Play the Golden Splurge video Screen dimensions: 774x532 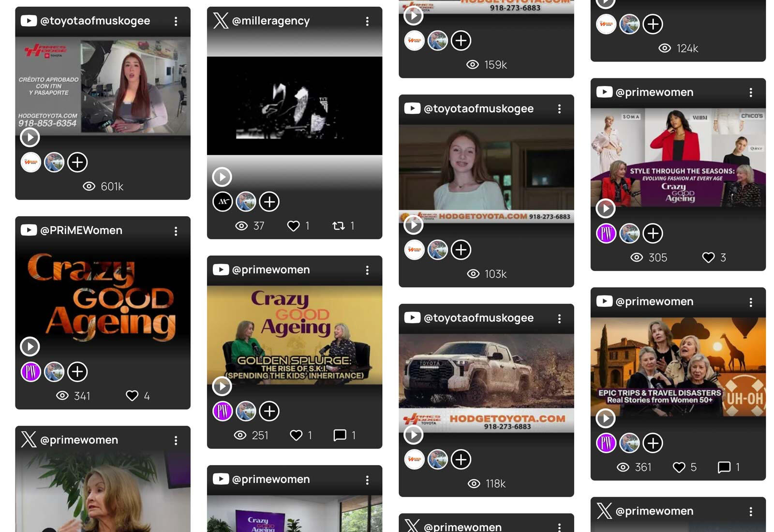point(222,386)
